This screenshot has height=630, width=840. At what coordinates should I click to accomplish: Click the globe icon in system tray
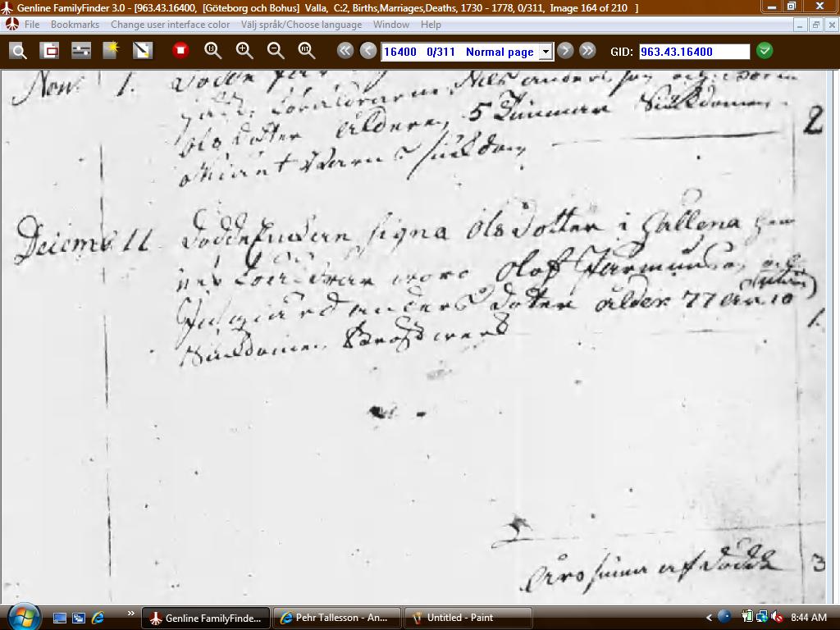724,617
